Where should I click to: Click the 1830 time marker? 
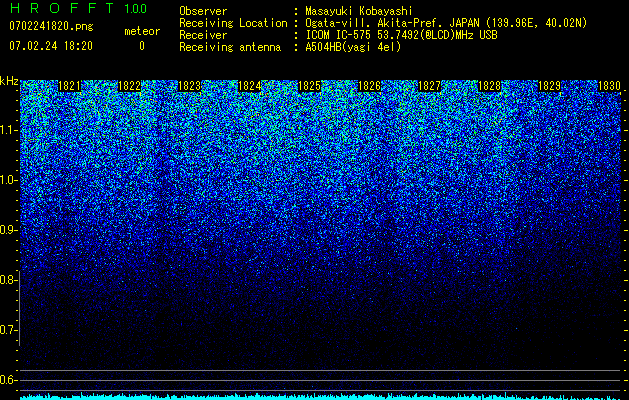point(609,86)
